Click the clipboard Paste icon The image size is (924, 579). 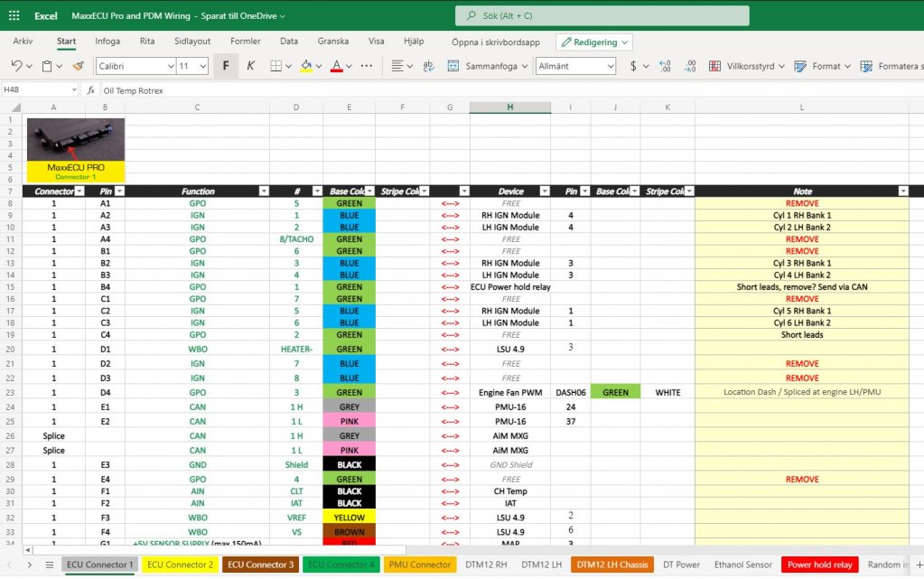[x=47, y=66]
